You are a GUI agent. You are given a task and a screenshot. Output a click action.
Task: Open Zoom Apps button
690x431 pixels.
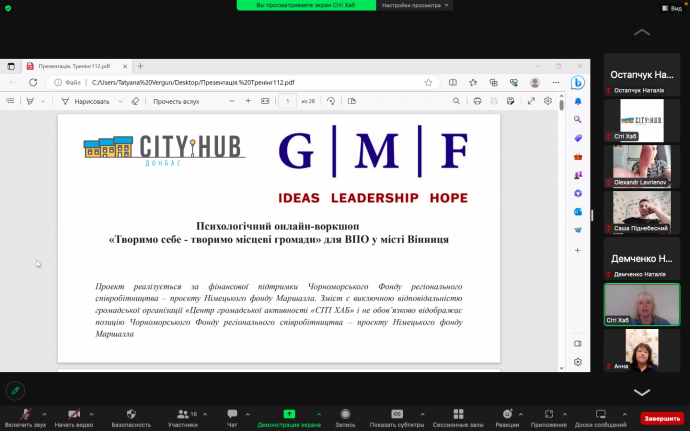[x=549, y=418]
